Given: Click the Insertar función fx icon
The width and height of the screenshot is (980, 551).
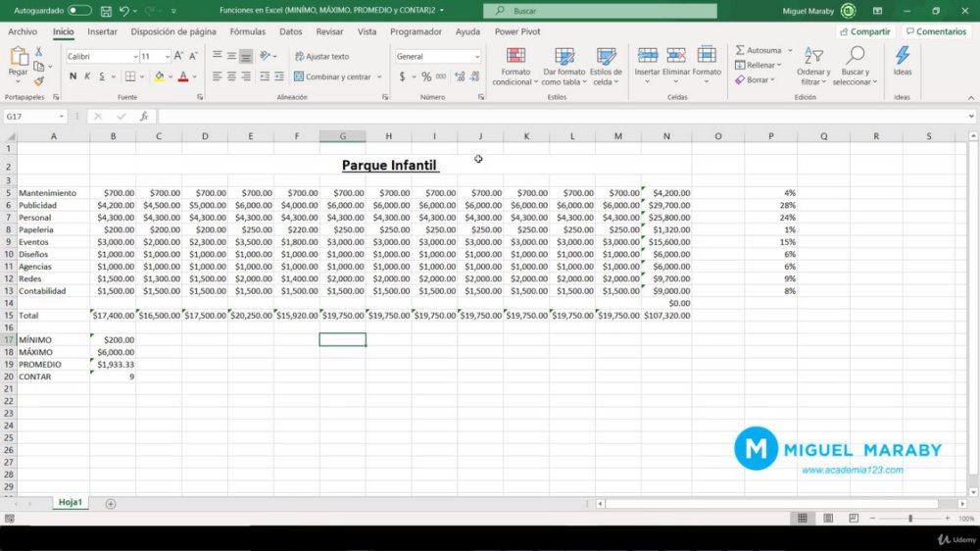Looking at the screenshot, I should (x=144, y=117).
